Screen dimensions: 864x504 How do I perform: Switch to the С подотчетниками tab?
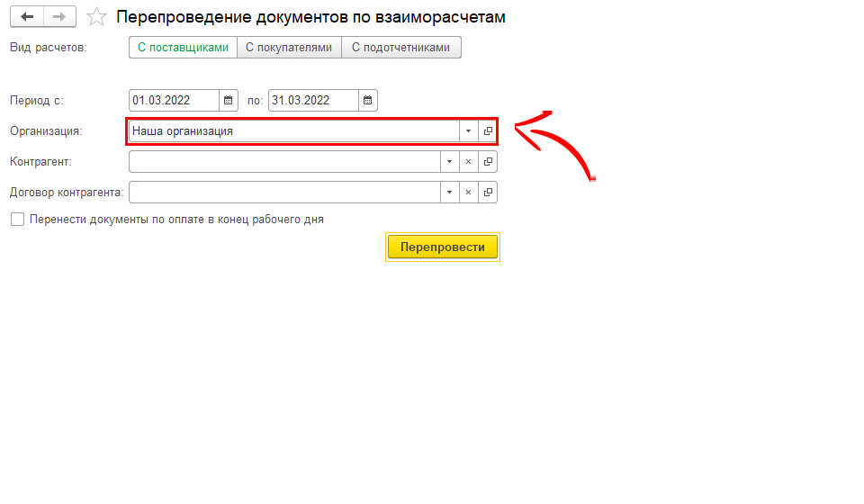[x=400, y=48]
